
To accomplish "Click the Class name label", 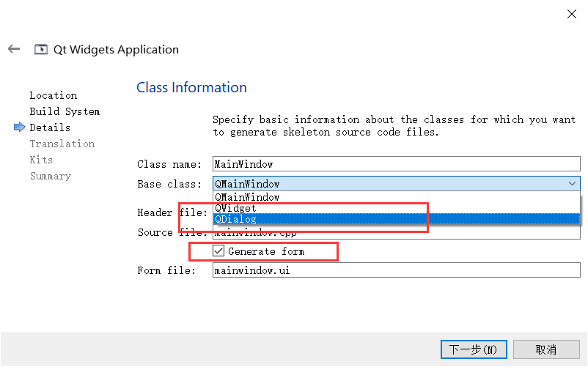I will [169, 164].
